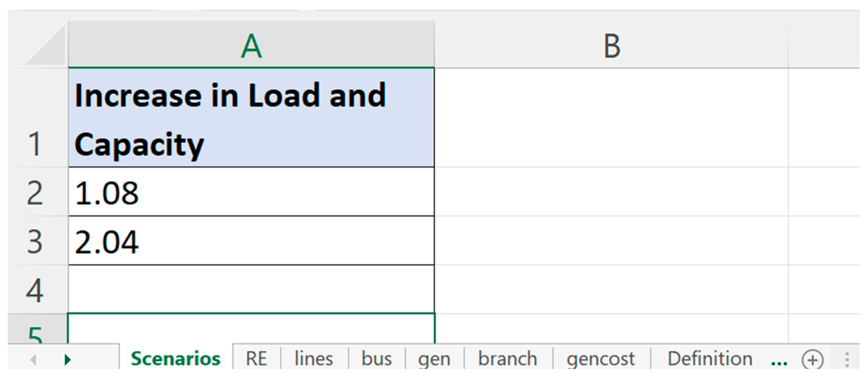Click the tab bar resize handle dots
Image resolution: width=868 pixels, height=379 pixels.
[x=847, y=360]
